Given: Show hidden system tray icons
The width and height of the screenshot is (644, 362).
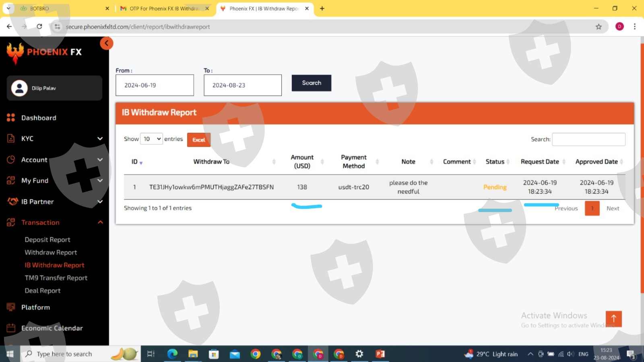Looking at the screenshot, I should (x=530, y=354).
